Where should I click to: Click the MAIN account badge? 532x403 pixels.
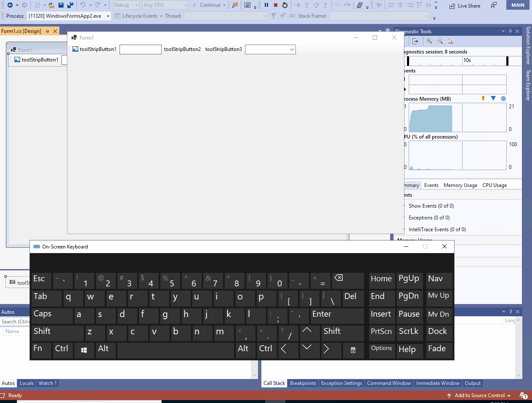coord(518,5)
